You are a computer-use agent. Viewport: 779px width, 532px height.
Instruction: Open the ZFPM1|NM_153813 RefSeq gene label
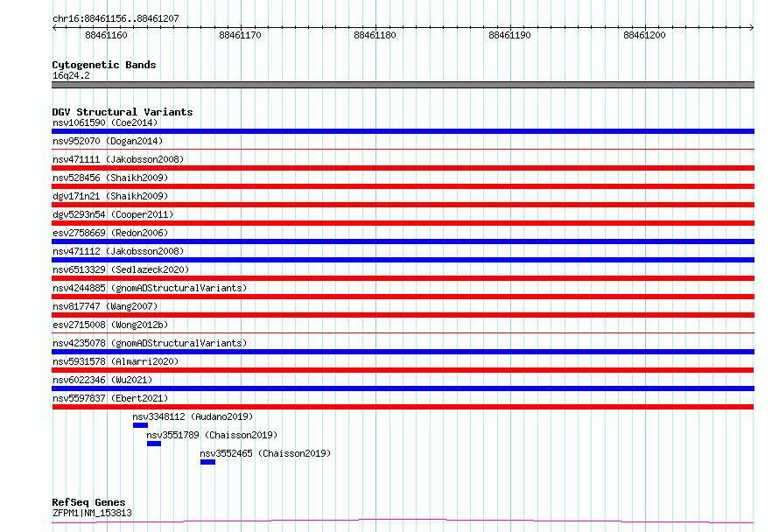pyautogui.click(x=92, y=513)
